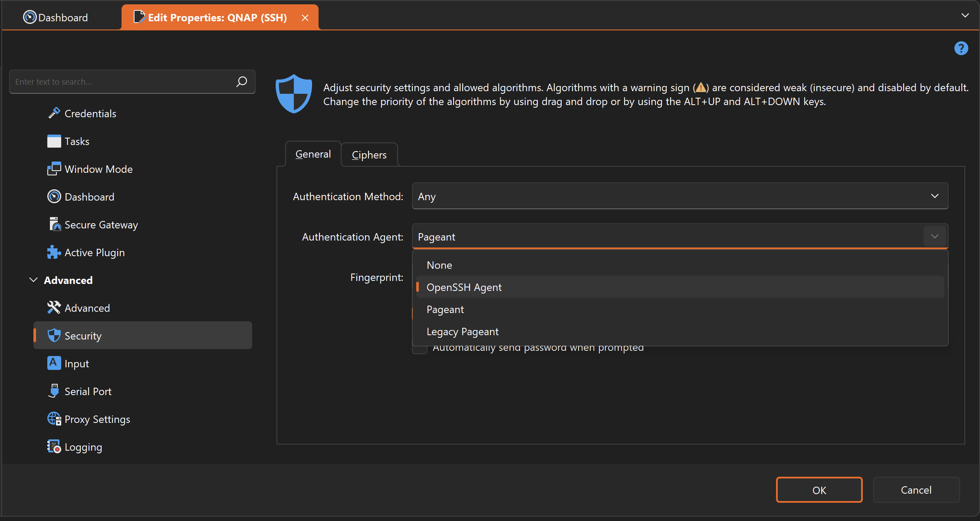Select the Serial Port icon

click(x=54, y=391)
